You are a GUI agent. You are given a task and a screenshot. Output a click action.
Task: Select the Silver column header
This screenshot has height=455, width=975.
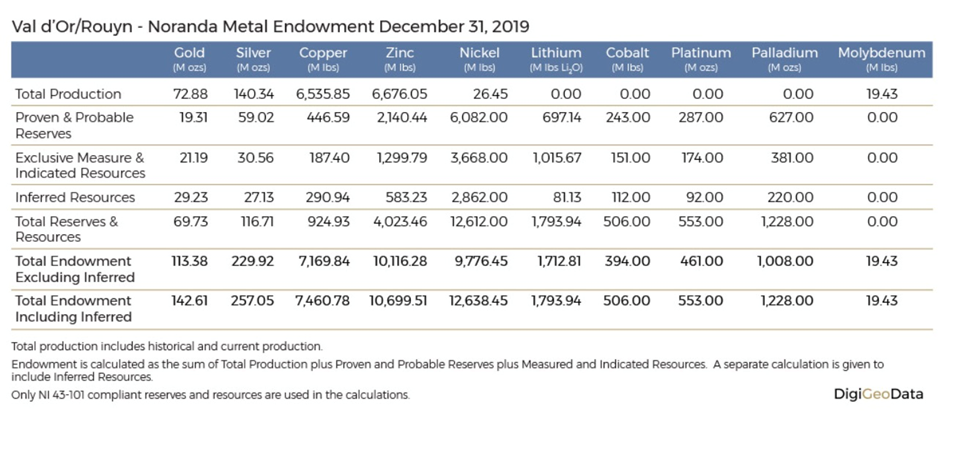(x=253, y=53)
